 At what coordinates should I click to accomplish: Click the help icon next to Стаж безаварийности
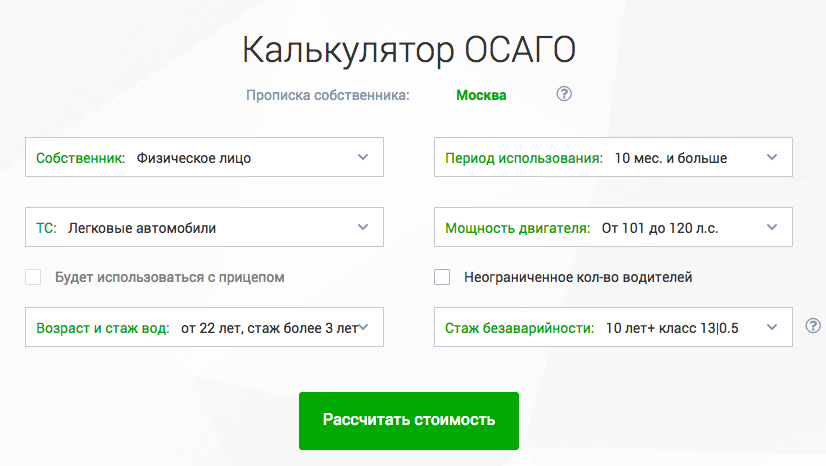click(x=813, y=326)
